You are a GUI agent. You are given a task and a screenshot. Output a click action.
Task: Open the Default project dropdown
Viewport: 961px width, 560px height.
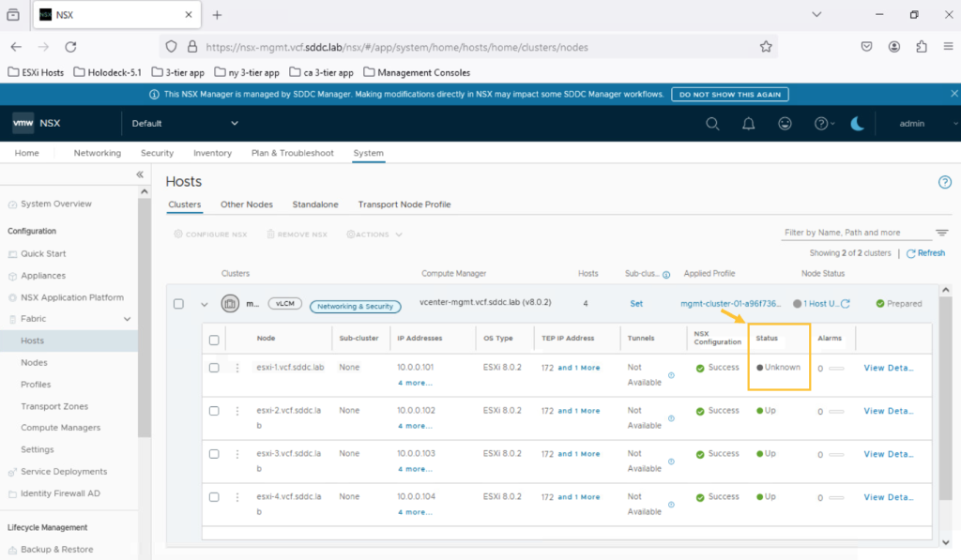pyautogui.click(x=185, y=123)
